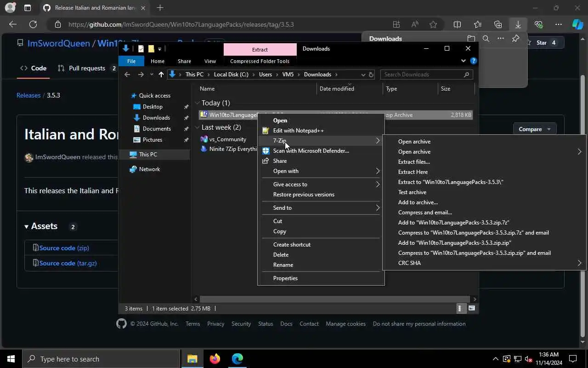Click the Edge address bar URL
Screen dimensions: 588x368
[181, 24]
